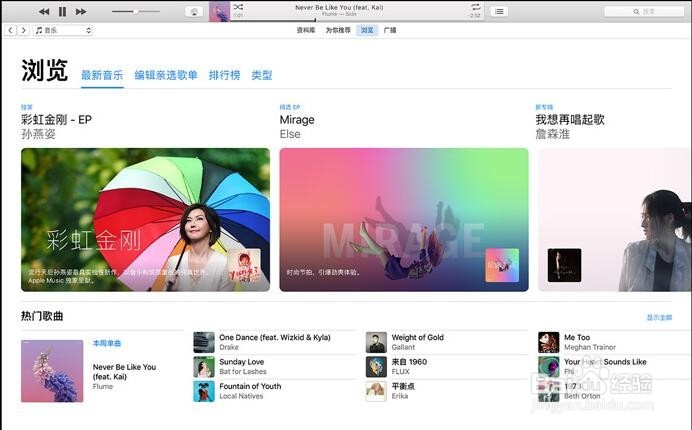Open the Mirage EP banner
692x430 pixels.
click(404, 219)
